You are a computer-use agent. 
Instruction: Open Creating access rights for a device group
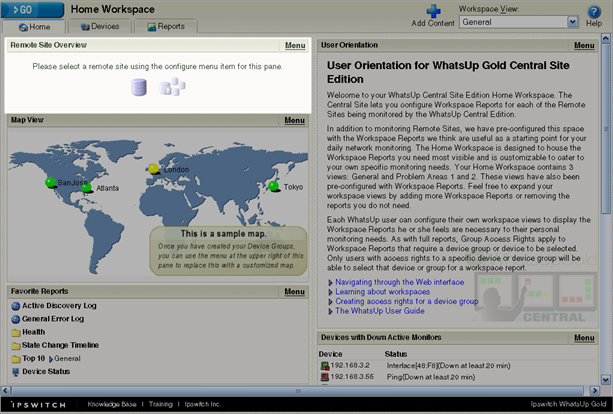coord(407,301)
